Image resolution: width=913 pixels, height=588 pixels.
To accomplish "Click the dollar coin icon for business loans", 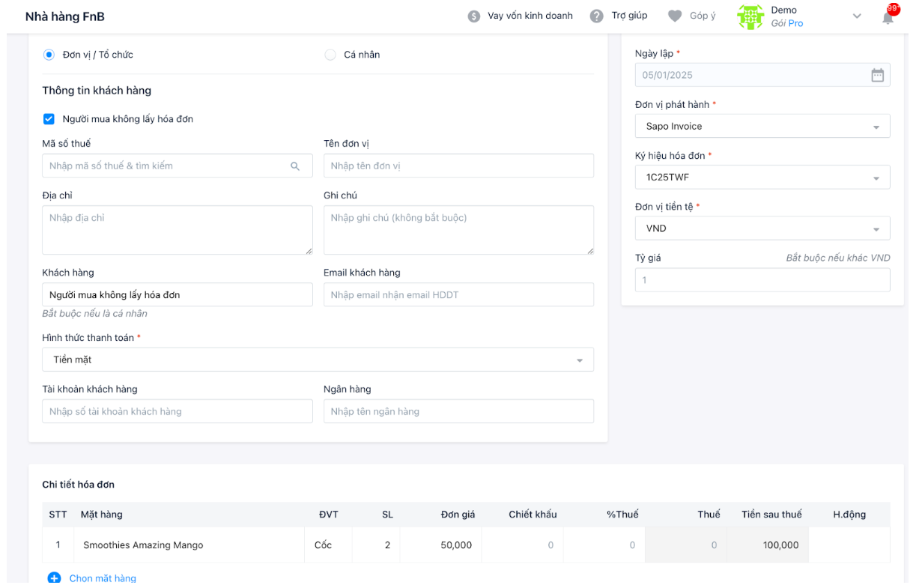I will (x=473, y=16).
